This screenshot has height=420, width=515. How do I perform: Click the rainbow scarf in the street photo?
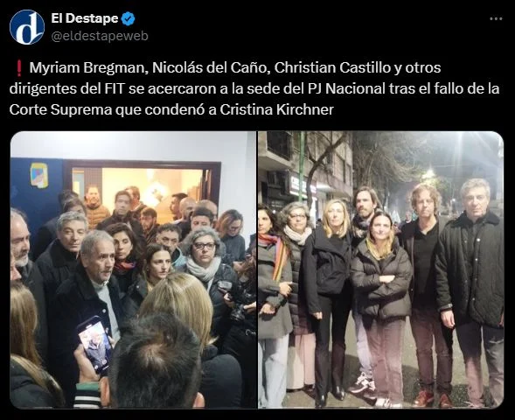[277, 257]
